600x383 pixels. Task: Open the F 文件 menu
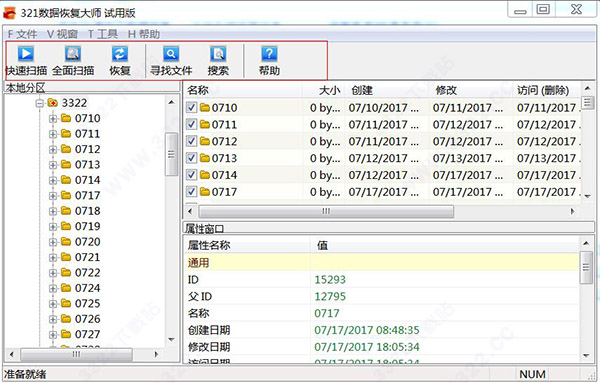(x=22, y=34)
